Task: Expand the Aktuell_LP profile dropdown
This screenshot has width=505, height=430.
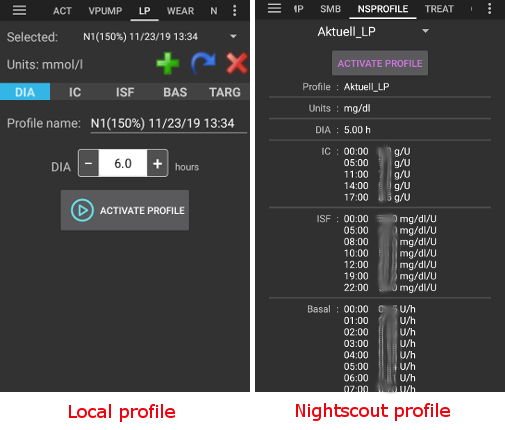Action: (x=425, y=31)
